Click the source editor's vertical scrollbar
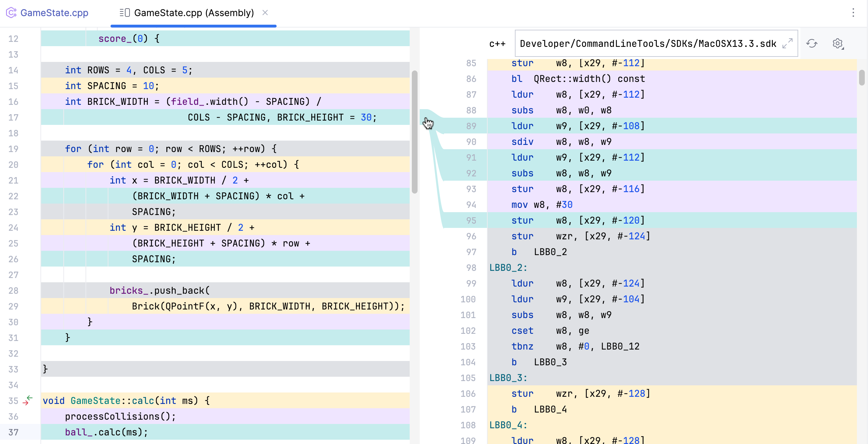Viewport: 868px width, 444px height. [414, 129]
